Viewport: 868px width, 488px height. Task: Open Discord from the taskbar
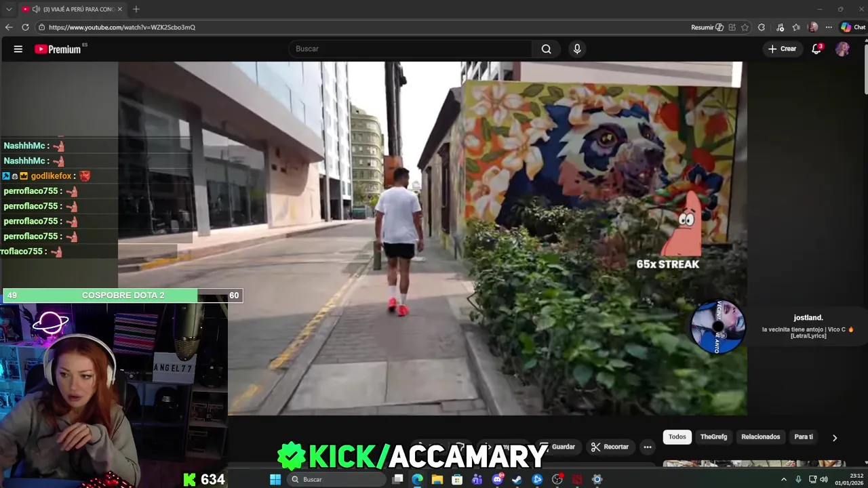pos(498,479)
